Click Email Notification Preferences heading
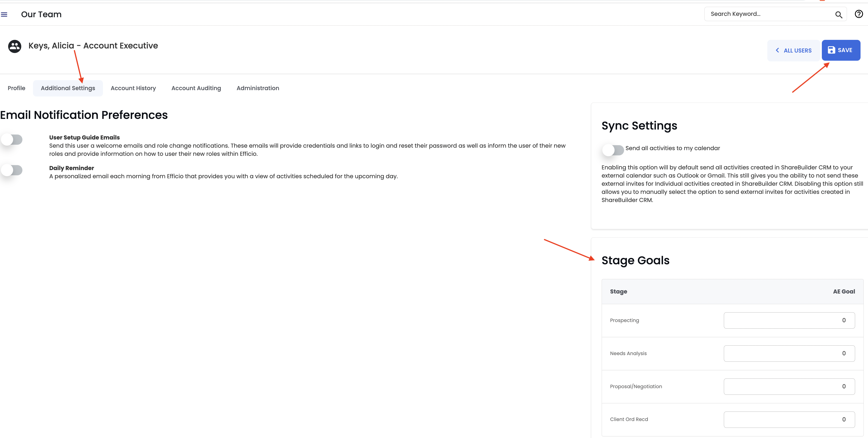This screenshot has height=438, width=868. pos(84,115)
